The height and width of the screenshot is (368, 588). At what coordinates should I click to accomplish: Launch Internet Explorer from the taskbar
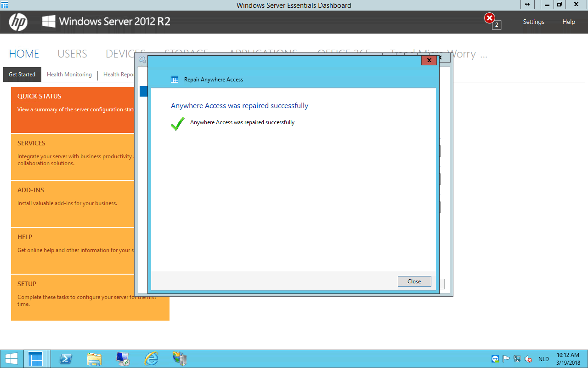(151, 359)
